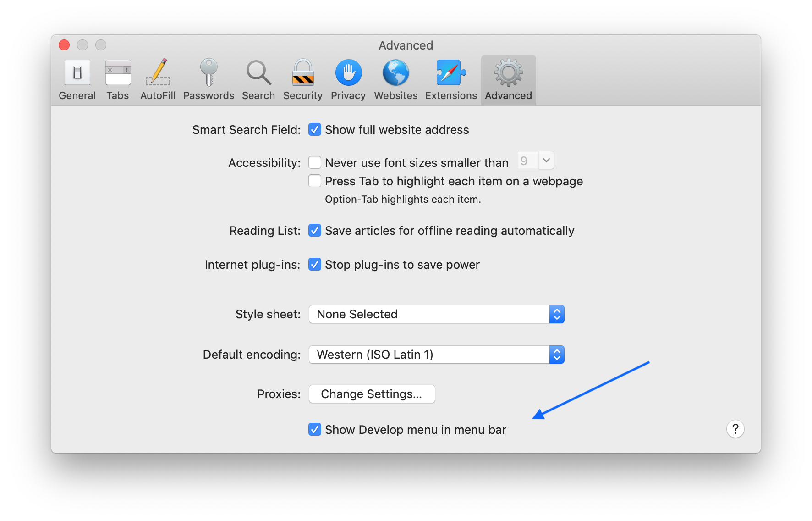Open the General preferences pane
The image size is (812, 521).
coord(77,80)
